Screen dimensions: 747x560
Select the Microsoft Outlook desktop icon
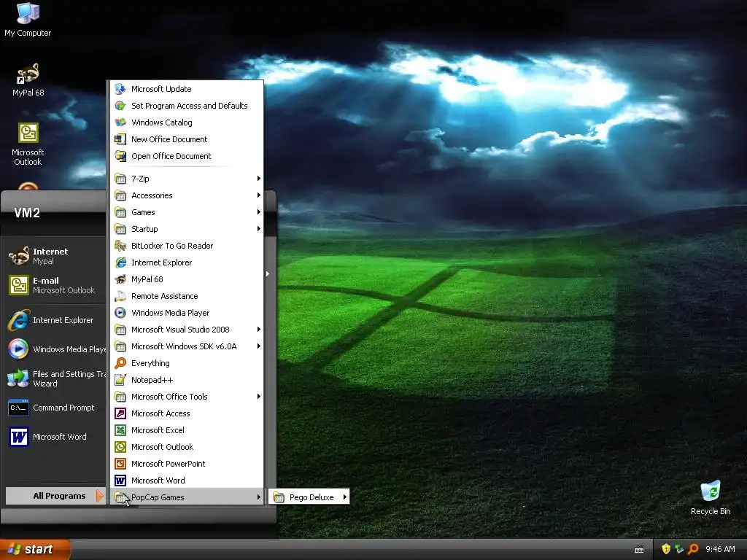[x=28, y=144]
